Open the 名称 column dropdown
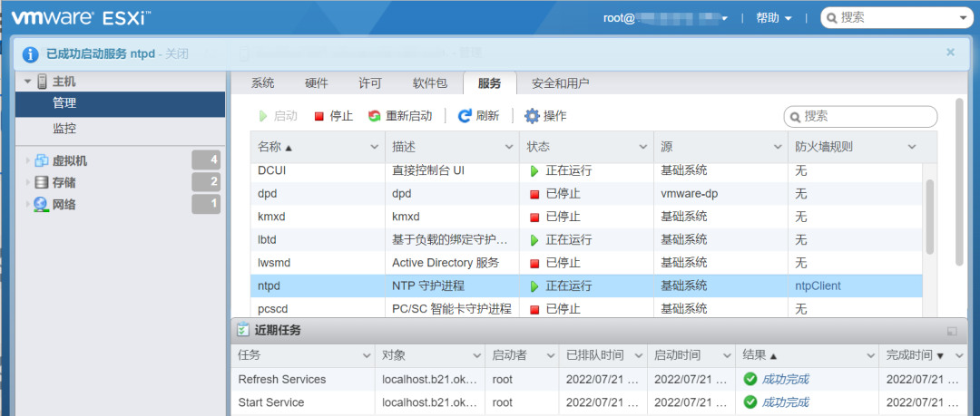Viewport: 980px width, 416px height. click(375, 148)
